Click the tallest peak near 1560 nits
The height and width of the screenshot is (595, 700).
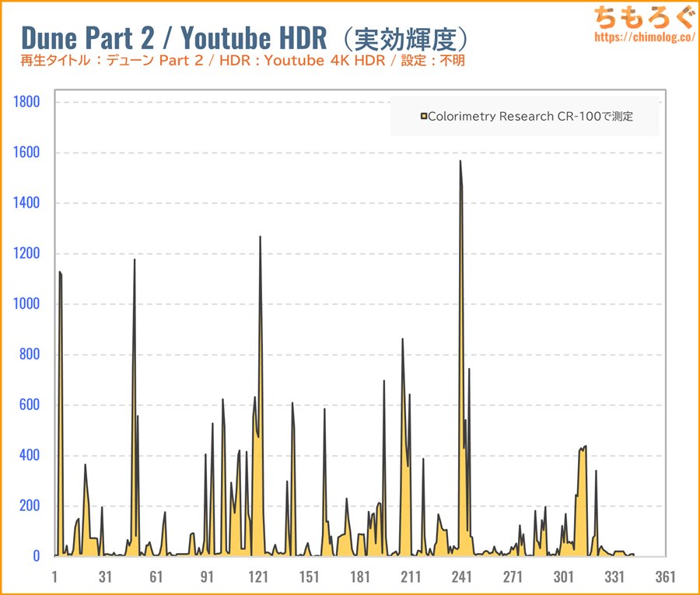(x=460, y=162)
